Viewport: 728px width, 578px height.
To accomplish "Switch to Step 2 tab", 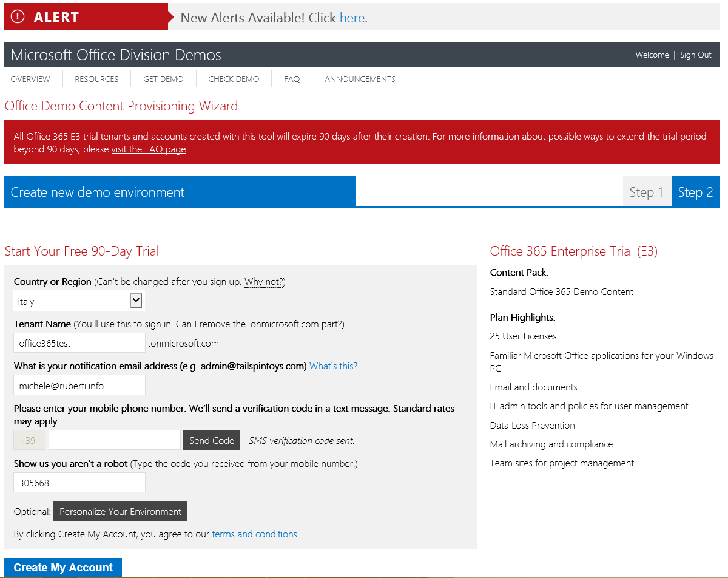I will pyautogui.click(x=695, y=192).
